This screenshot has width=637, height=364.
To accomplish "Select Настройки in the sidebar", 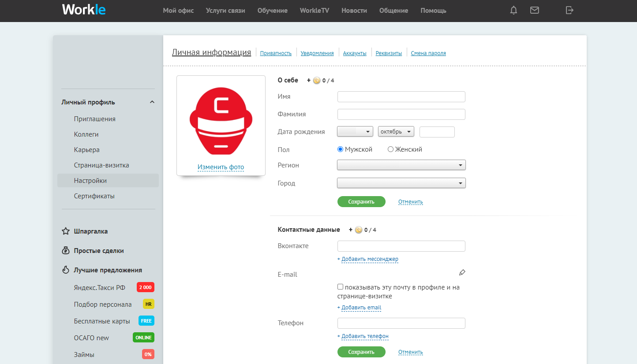I will (x=108, y=181).
